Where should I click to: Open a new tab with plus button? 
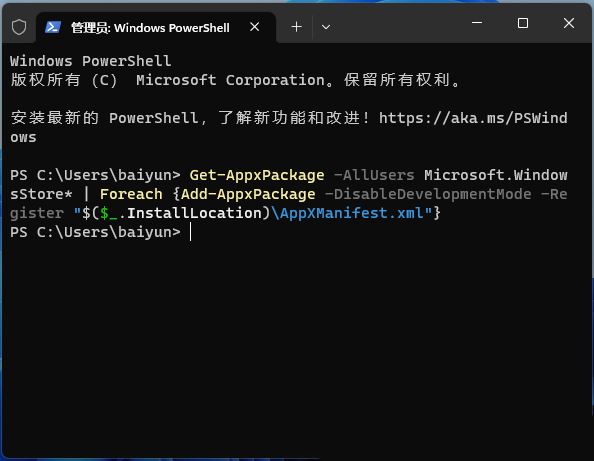click(x=297, y=27)
